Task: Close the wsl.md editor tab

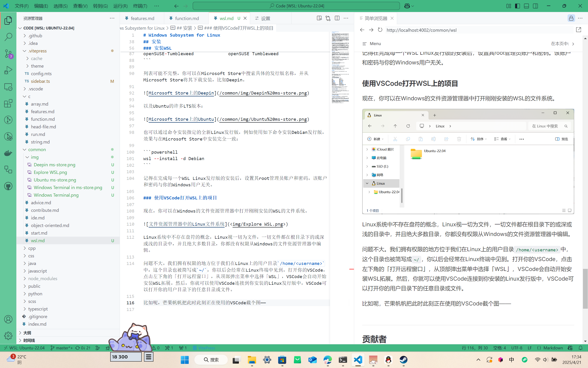Action: [x=245, y=18]
